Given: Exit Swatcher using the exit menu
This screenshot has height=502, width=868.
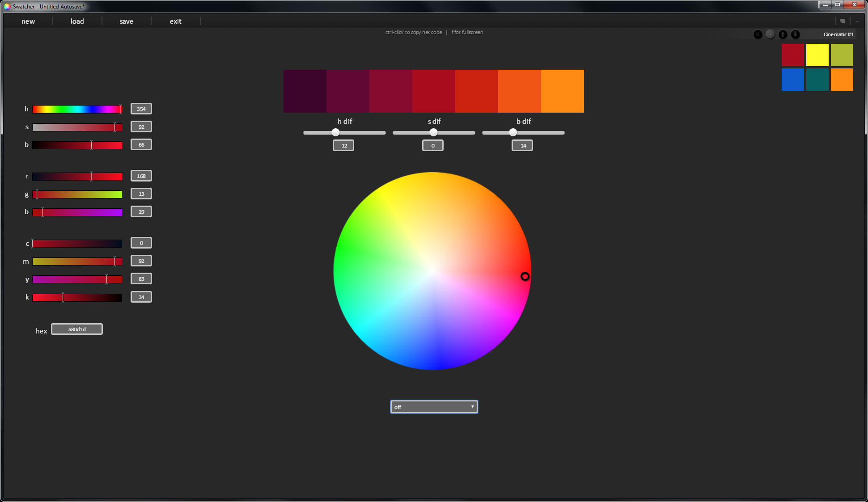Looking at the screenshot, I should tap(175, 21).
